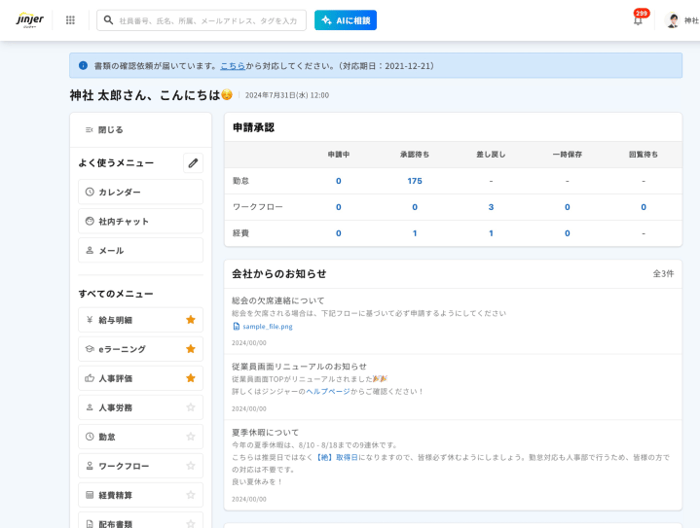700x528 pixels.
Task: Favorite ワークフロー star in all menus
Action: [191, 466]
